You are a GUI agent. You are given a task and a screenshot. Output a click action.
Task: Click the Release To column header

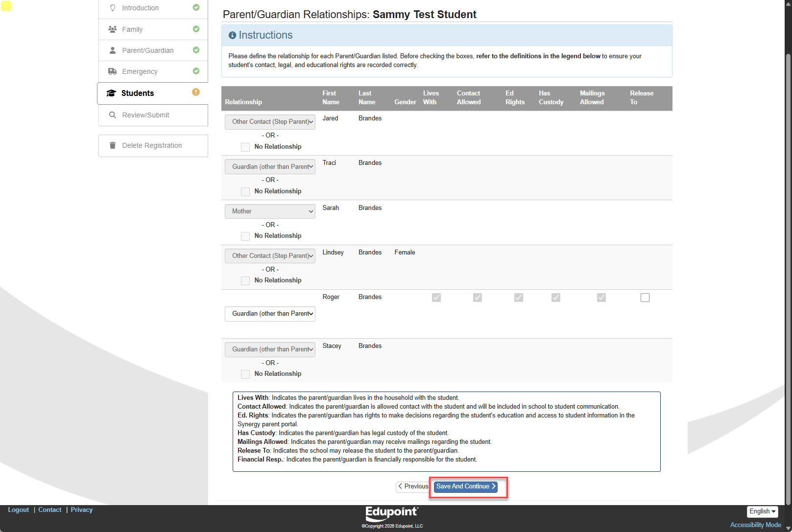pos(642,98)
